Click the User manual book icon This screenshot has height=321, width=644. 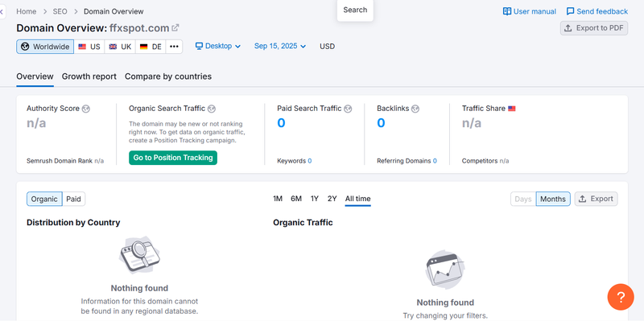pyautogui.click(x=507, y=11)
